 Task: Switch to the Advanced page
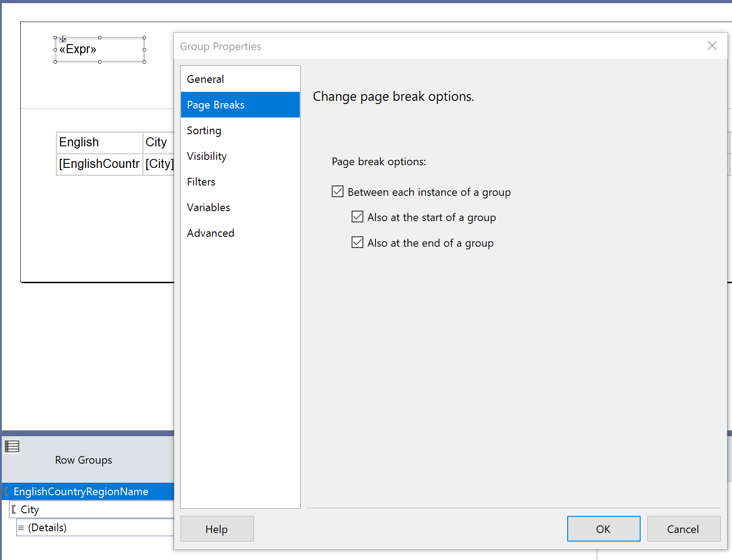tap(240, 233)
